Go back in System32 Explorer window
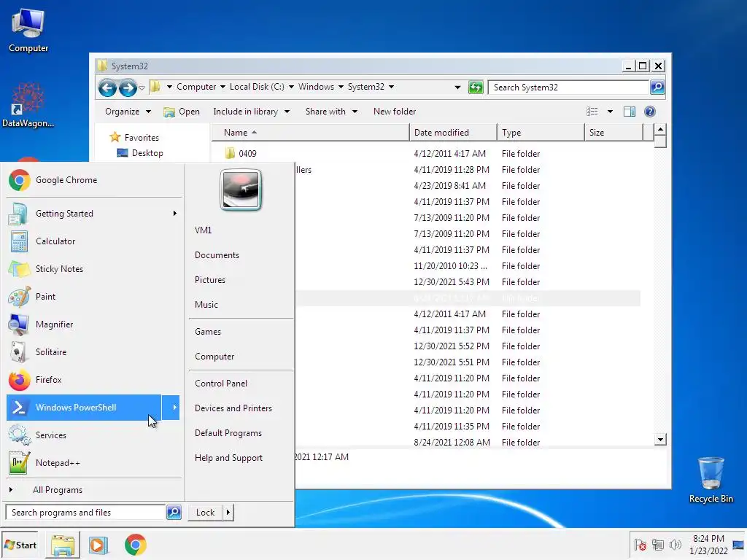747x560 pixels. pyautogui.click(x=108, y=87)
